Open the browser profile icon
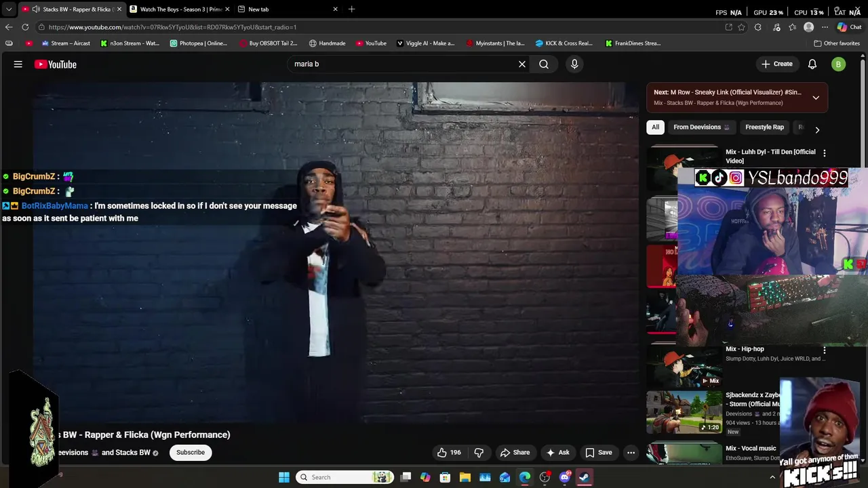This screenshot has height=488, width=868. click(808, 27)
